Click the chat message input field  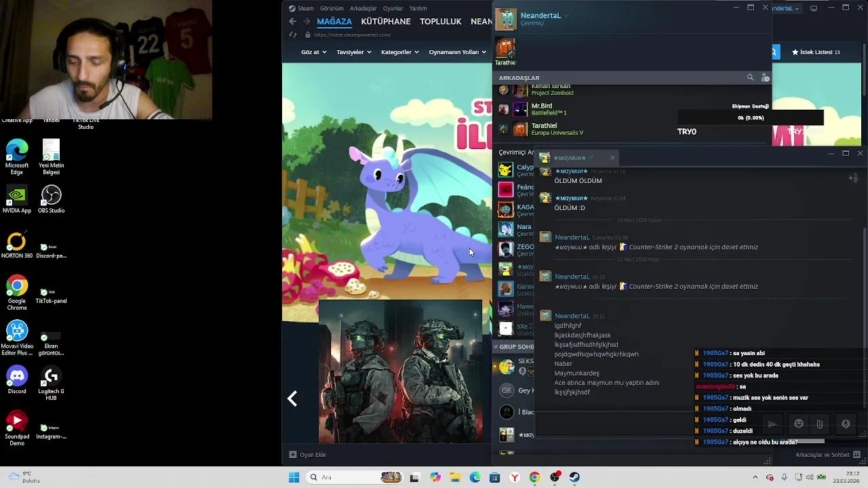[648, 424]
